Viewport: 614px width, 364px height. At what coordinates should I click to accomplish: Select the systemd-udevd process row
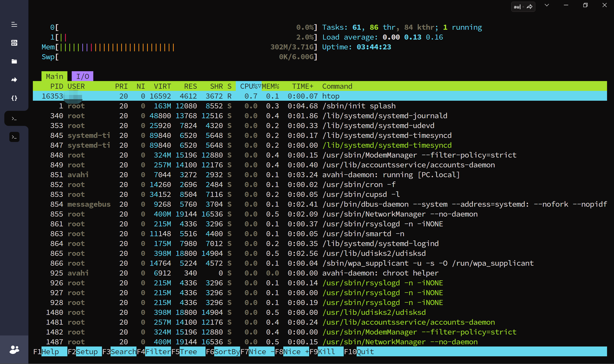click(320, 125)
